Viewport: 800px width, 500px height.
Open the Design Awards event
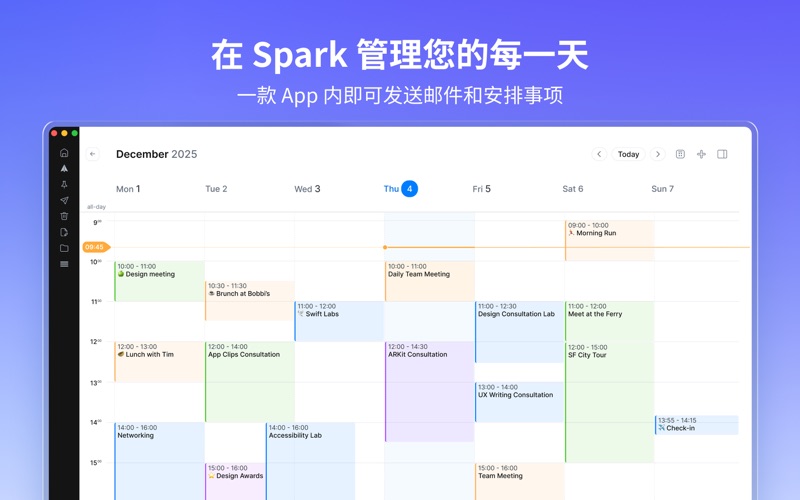click(235, 481)
